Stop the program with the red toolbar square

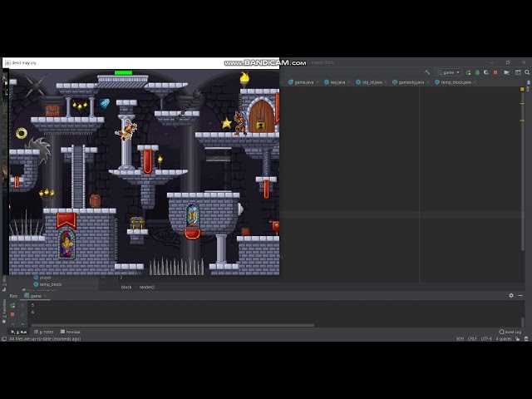[x=495, y=72]
